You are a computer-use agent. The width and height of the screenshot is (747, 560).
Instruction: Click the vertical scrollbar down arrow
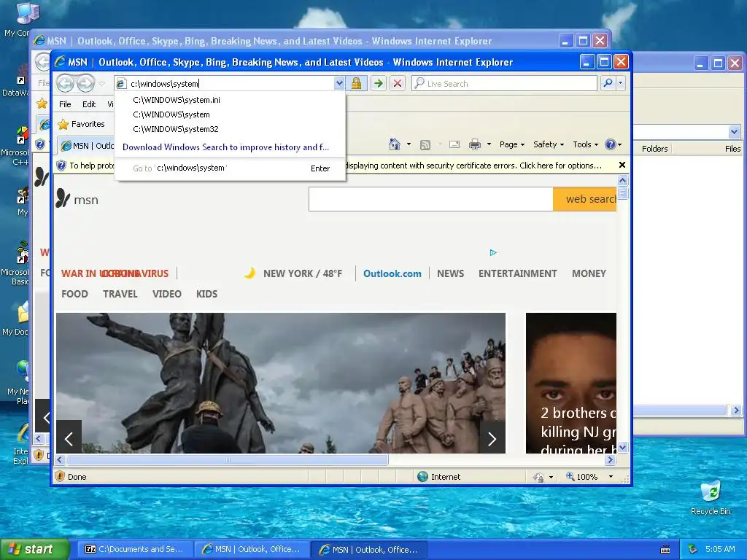click(x=623, y=448)
